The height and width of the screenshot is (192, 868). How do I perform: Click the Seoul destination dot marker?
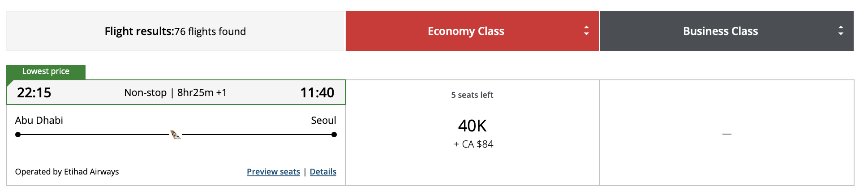coord(334,135)
